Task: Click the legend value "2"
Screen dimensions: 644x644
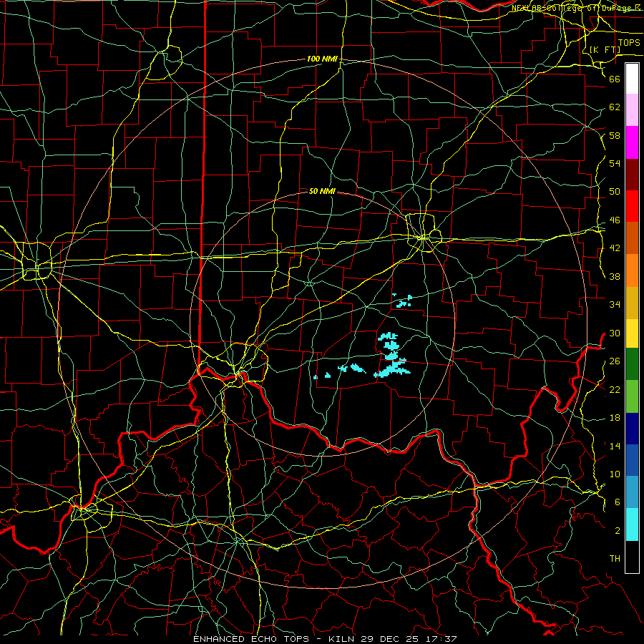Action: 618,531
